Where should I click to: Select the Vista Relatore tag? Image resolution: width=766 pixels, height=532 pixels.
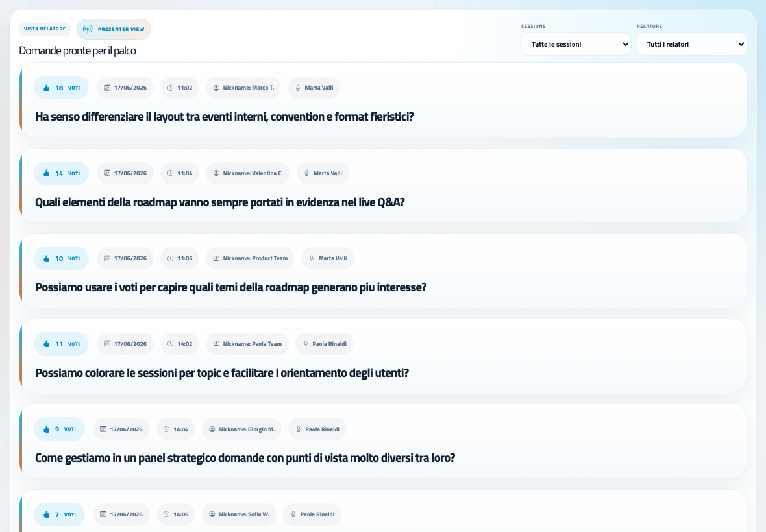[x=45, y=29]
